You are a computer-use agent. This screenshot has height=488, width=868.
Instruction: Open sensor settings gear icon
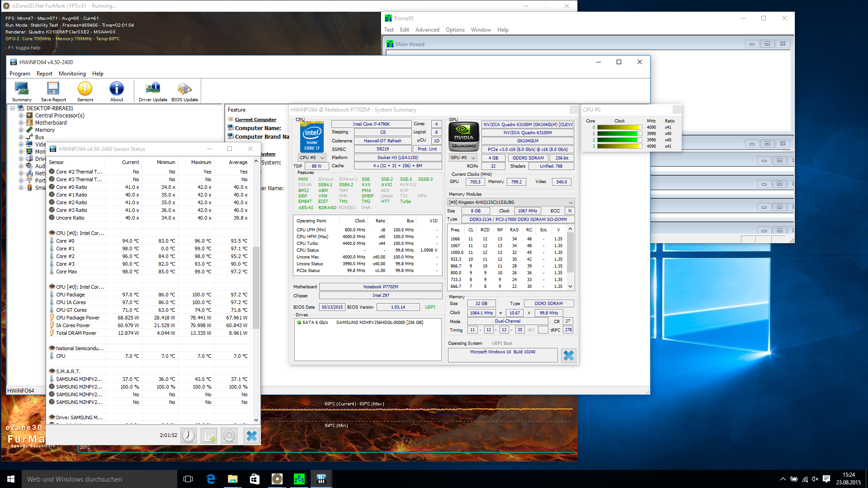pyautogui.click(x=229, y=436)
